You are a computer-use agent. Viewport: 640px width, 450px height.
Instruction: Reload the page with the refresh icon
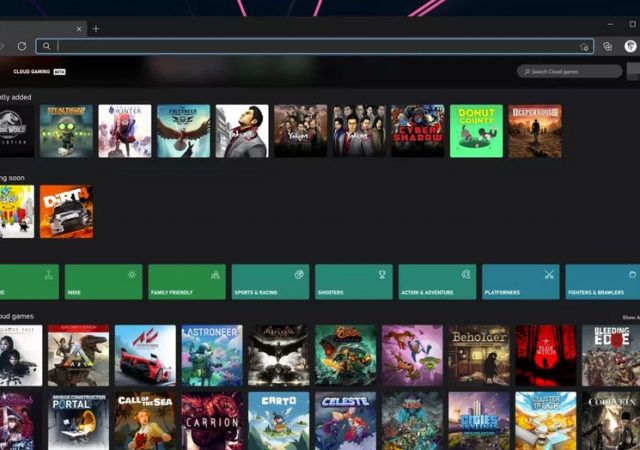21,46
